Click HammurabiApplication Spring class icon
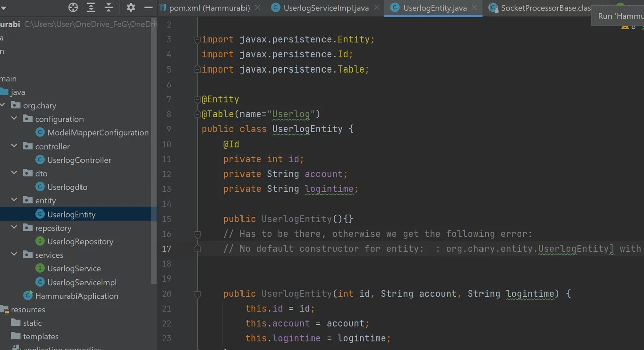Image resolution: width=644 pixels, height=350 pixels. coord(28,296)
